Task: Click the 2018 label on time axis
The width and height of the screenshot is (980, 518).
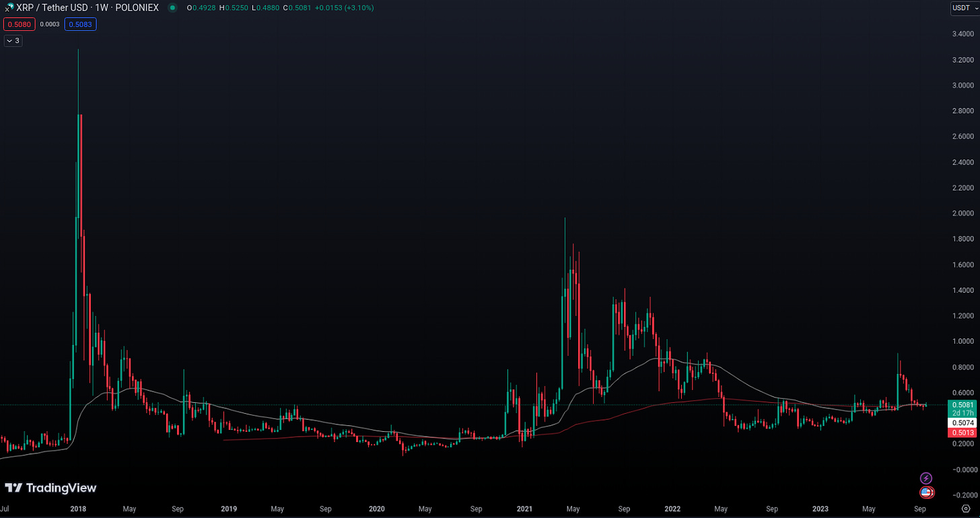Action: (78, 509)
